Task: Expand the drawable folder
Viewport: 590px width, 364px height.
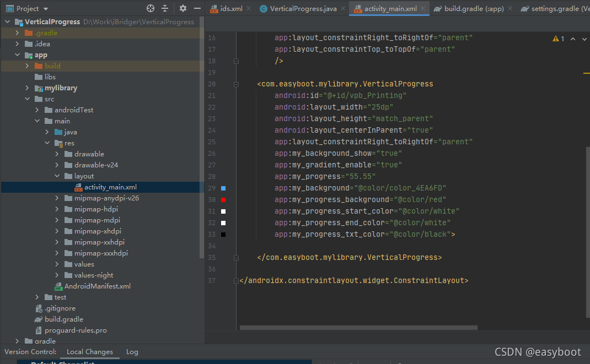Action: pos(57,154)
